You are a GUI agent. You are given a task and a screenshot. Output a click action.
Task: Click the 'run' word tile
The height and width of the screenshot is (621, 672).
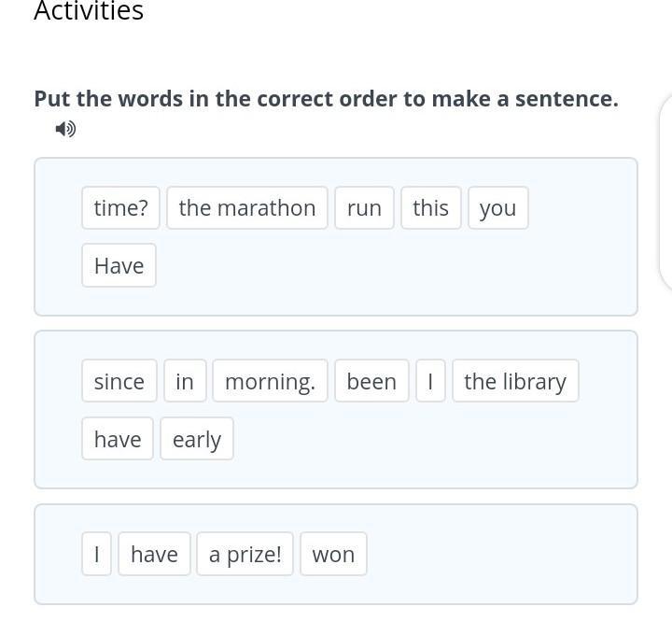(x=364, y=208)
